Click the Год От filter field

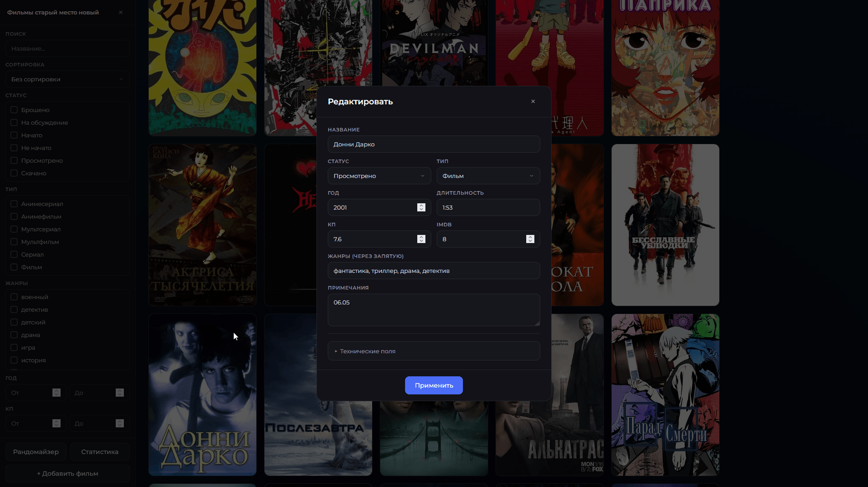(36, 393)
